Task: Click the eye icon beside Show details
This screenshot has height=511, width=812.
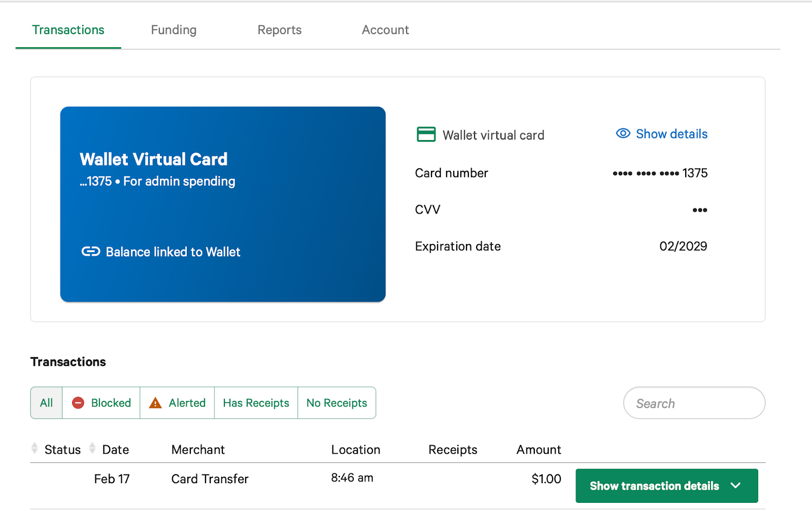Action: click(623, 133)
